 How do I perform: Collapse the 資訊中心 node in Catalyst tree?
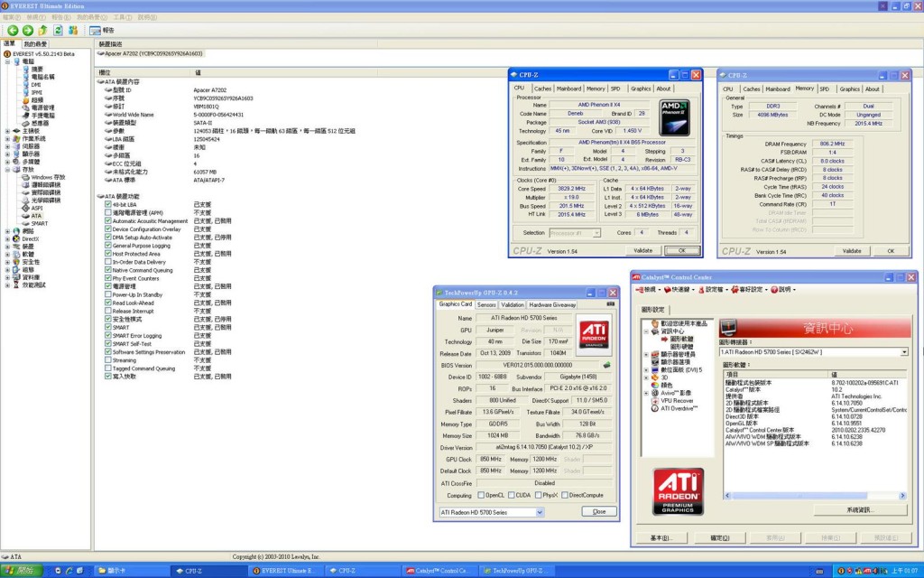646,331
